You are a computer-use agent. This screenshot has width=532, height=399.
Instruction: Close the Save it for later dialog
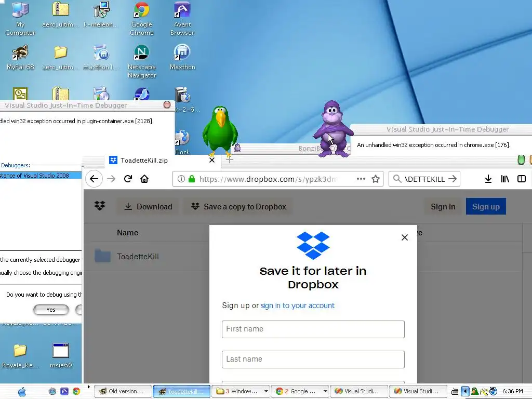tap(404, 237)
